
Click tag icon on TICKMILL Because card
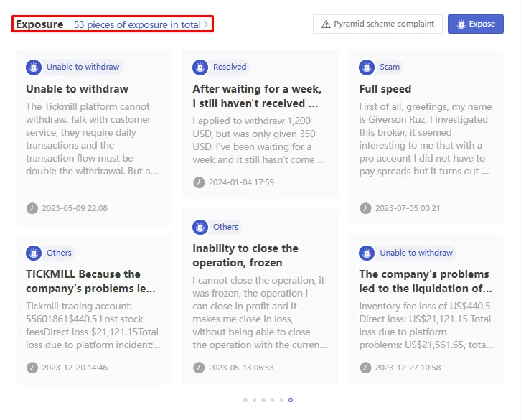(34, 253)
